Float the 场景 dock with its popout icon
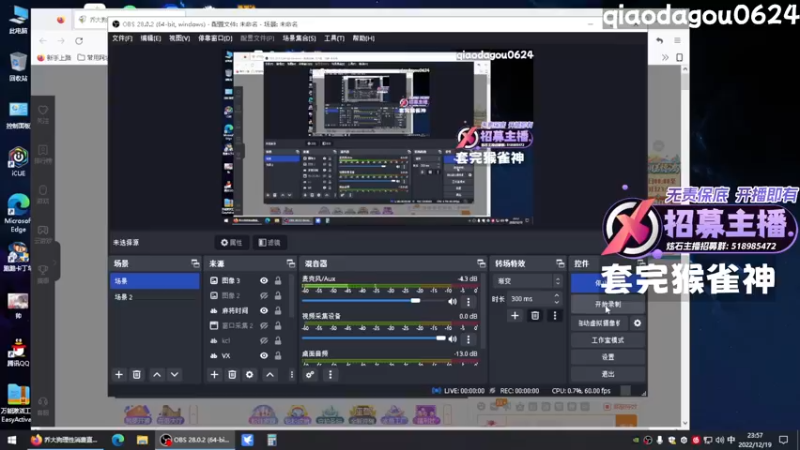The height and width of the screenshot is (450, 800). tap(195, 263)
